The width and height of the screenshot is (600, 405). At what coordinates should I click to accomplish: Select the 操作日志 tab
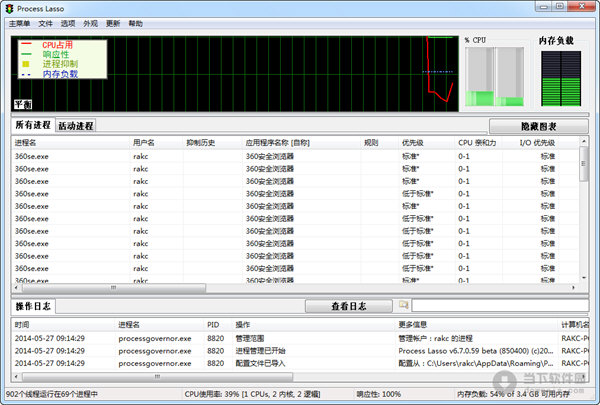point(33,306)
